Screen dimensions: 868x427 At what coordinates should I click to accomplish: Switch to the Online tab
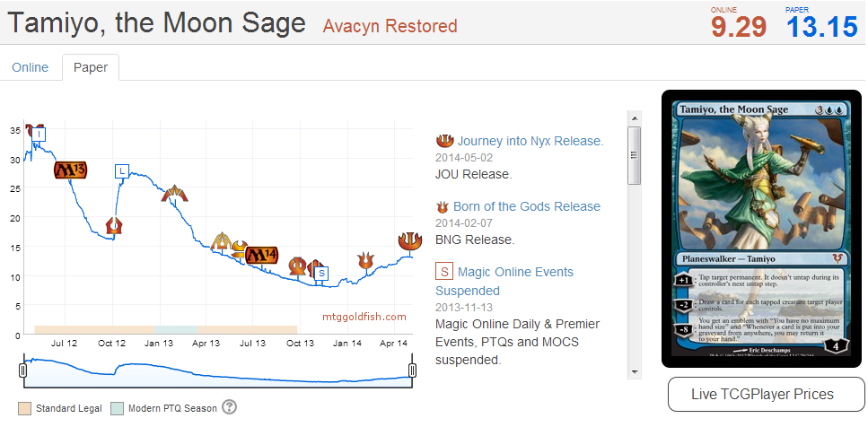point(30,67)
